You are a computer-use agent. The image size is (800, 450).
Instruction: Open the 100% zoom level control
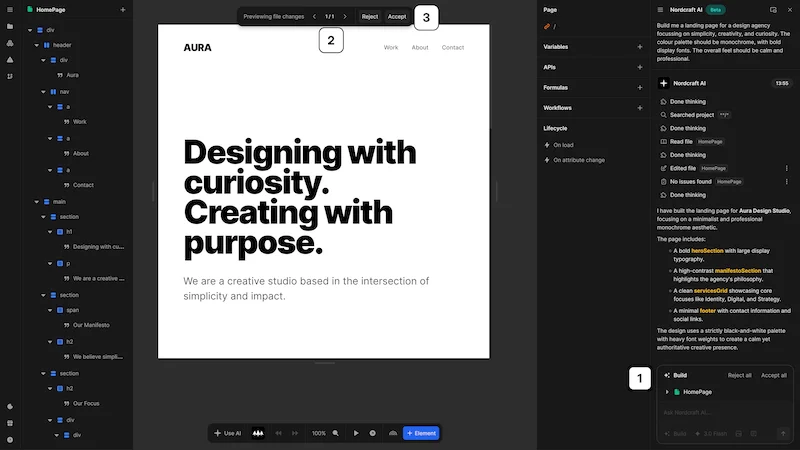coord(319,433)
